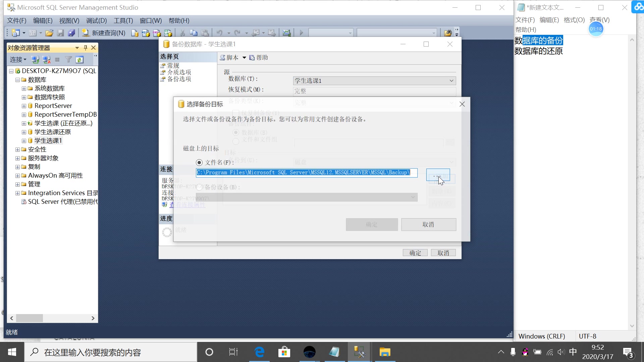This screenshot has height=362, width=644.
Task: Expand the 管理 tree node
Action: point(17,184)
